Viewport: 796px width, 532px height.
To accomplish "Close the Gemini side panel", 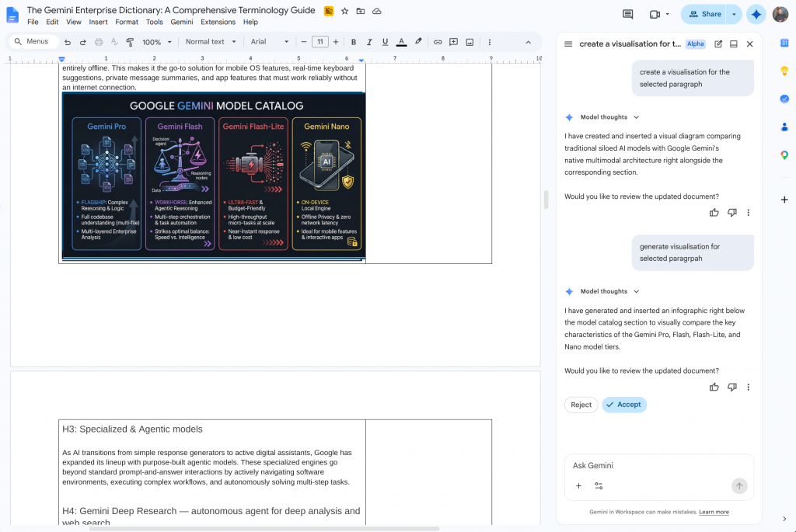I will point(750,44).
